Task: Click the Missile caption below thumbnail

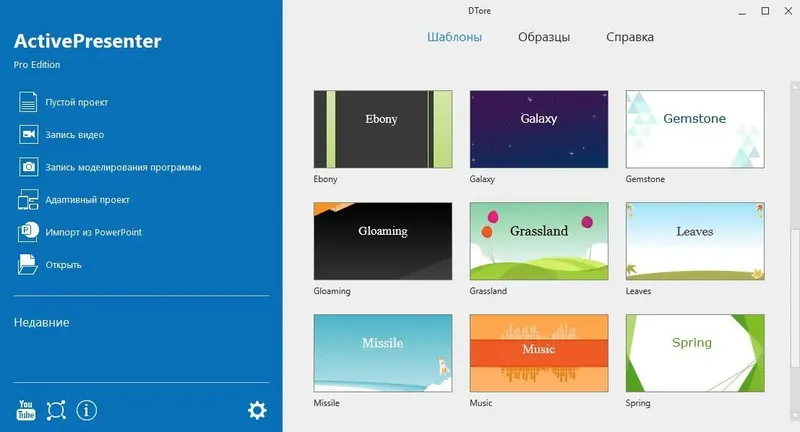Action: pos(327,403)
